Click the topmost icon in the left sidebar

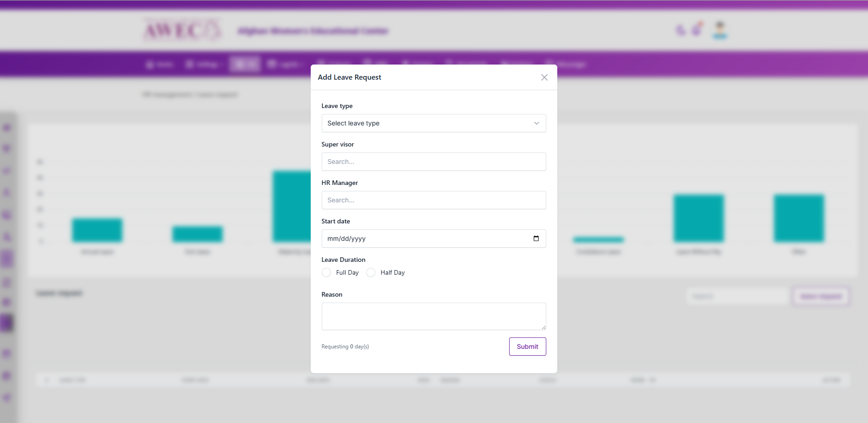[x=6, y=127]
